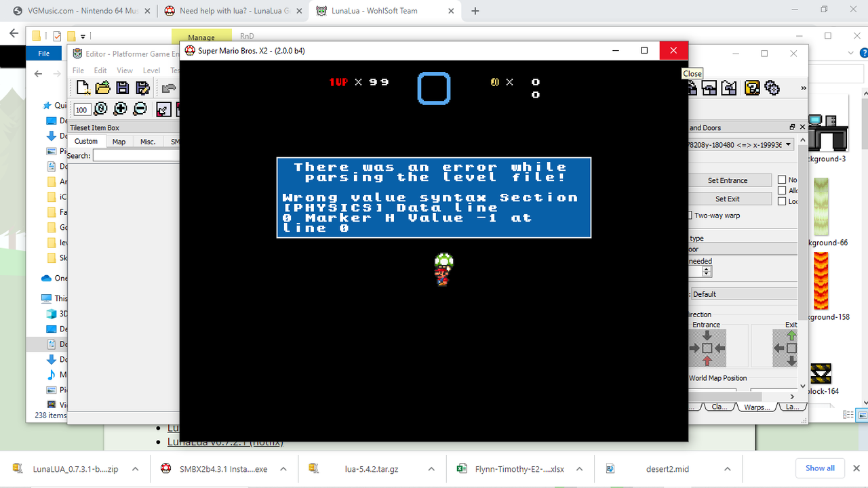Click the Exit direction up arrow (green)
The image size is (868, 488).
pos(791,335)
